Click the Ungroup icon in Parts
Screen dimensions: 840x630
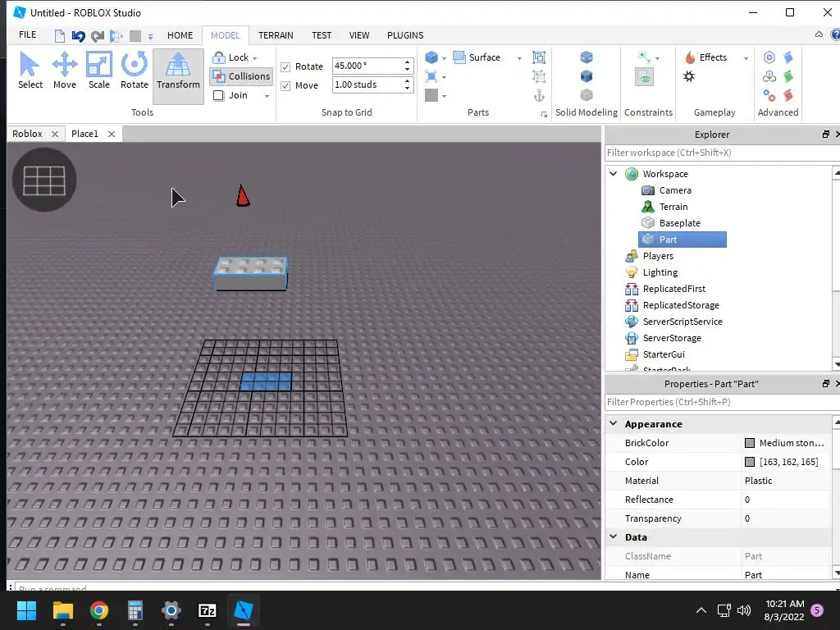(x=539, y=76)
